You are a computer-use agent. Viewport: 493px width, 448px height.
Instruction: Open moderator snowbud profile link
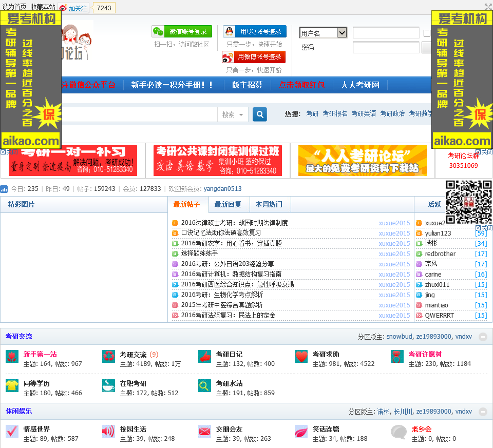pyautogui.click(x=399, y=337)
